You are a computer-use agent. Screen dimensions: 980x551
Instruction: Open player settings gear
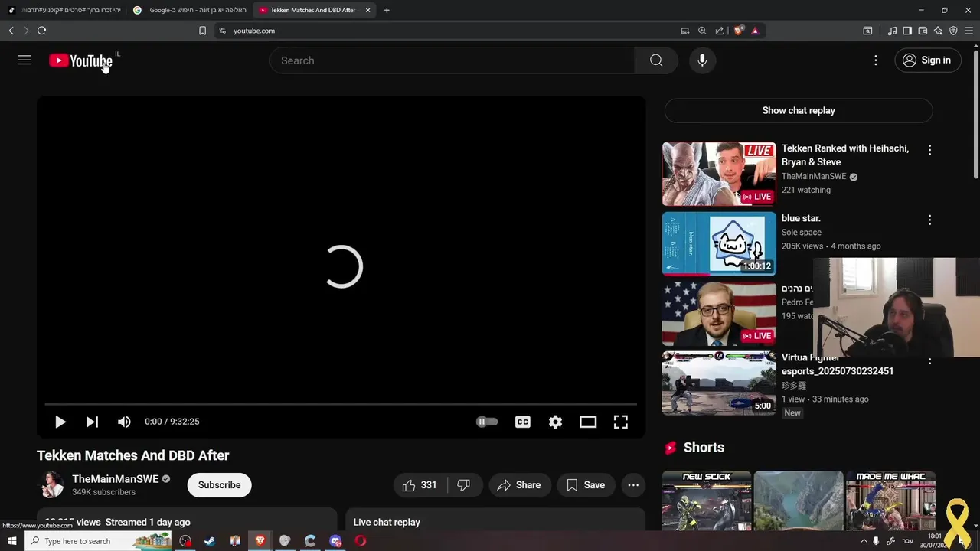click(555, 422)
